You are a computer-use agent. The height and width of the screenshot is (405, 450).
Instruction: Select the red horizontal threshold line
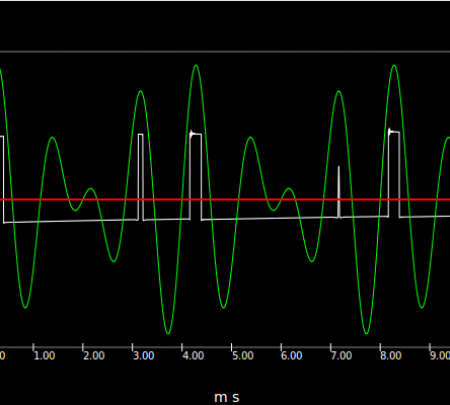point(225,200)
